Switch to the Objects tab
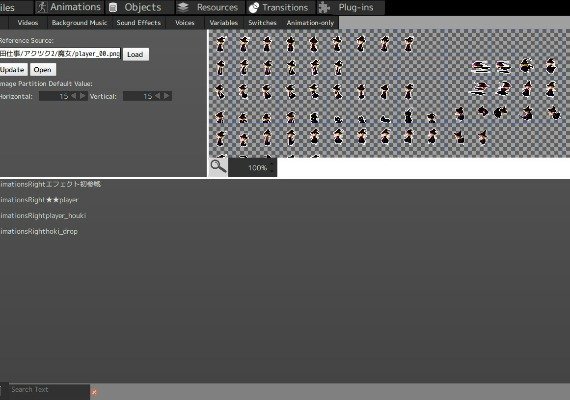The image size is (570, 400). (x=139, y=7)
